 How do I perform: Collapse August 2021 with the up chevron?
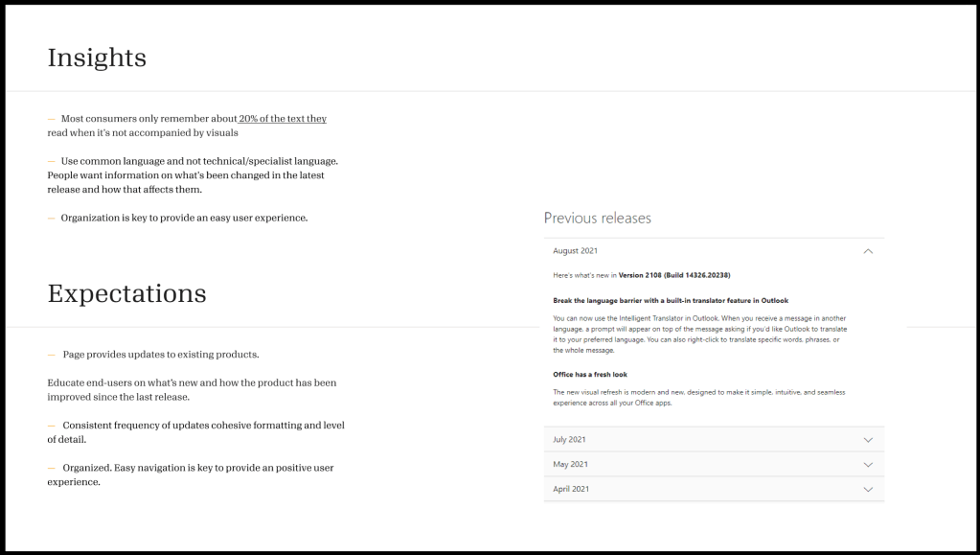pyautogui.click(x=868, y=251)
